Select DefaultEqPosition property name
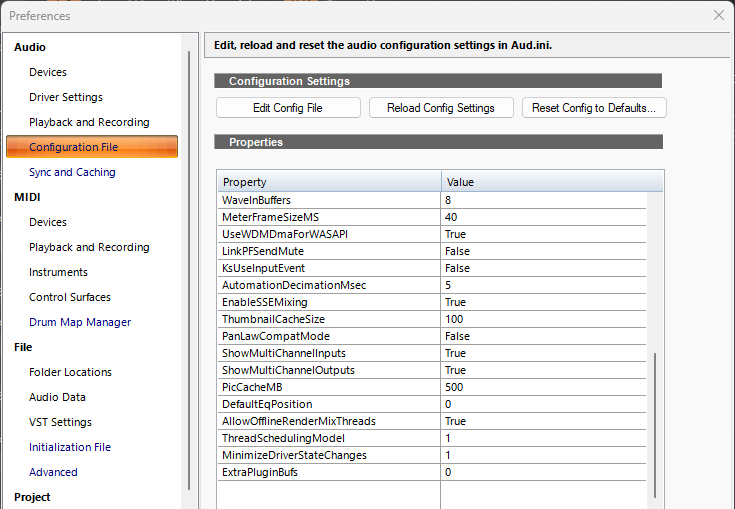Viewport: 735px width, 509px height. pos(267,404)
